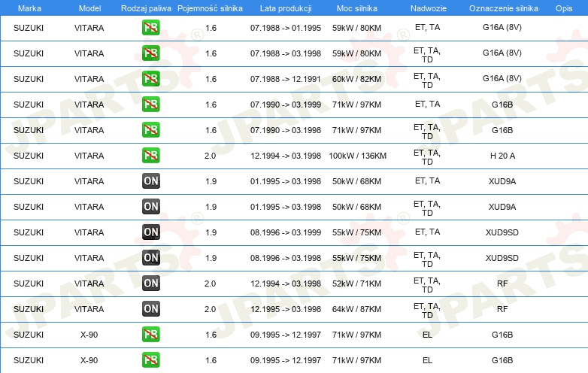The height and width of the screenshot is (373, 588).
Task: Click the Rodzaj paliwa column header
Action: click(x=146, y=8)
